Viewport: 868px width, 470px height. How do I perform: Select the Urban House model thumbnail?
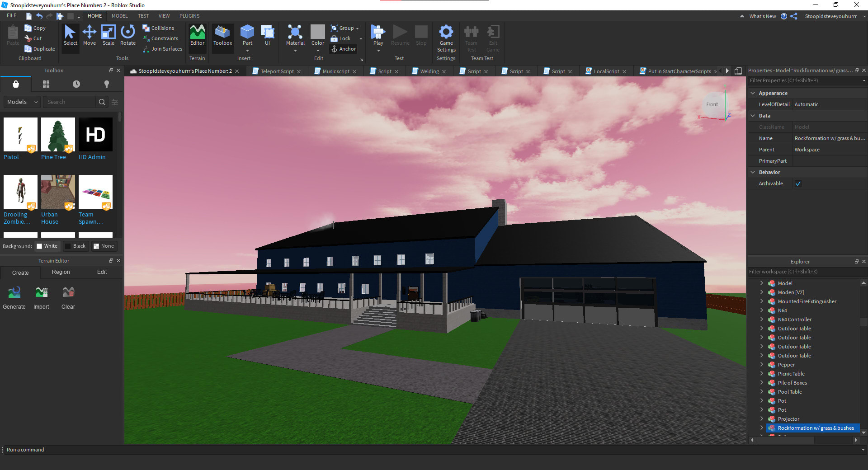point(58,192)
